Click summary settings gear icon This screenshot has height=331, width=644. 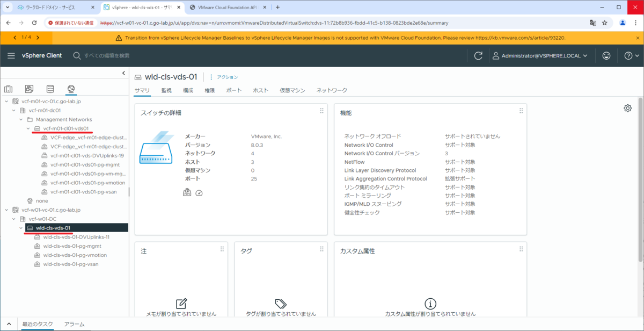[x=627, y=108]
